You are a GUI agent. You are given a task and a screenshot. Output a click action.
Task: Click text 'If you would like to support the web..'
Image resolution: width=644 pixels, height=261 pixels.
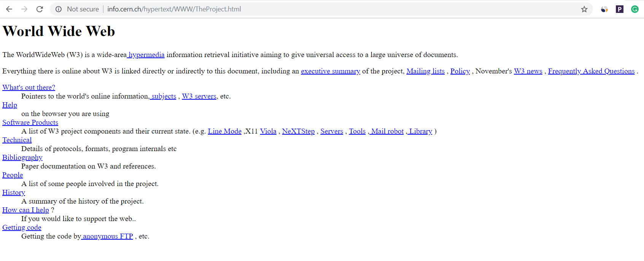click(79, 219)
